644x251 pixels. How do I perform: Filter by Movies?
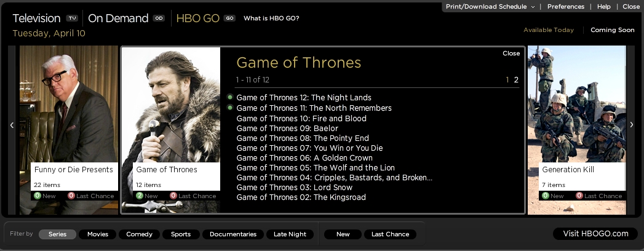98,234
